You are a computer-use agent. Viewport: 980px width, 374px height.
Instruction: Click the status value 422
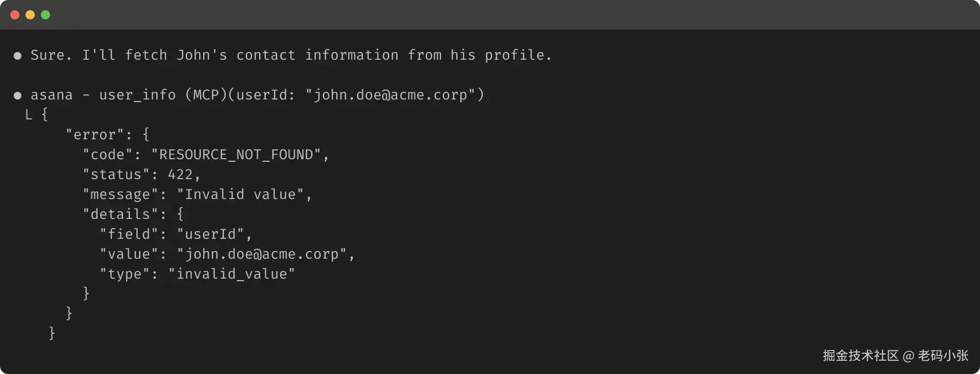180,174
